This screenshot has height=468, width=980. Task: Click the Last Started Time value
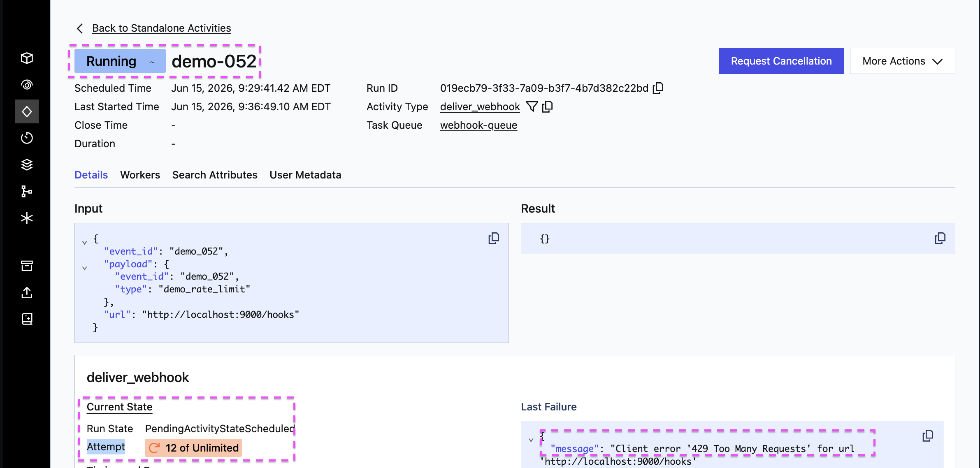[251, 107]
